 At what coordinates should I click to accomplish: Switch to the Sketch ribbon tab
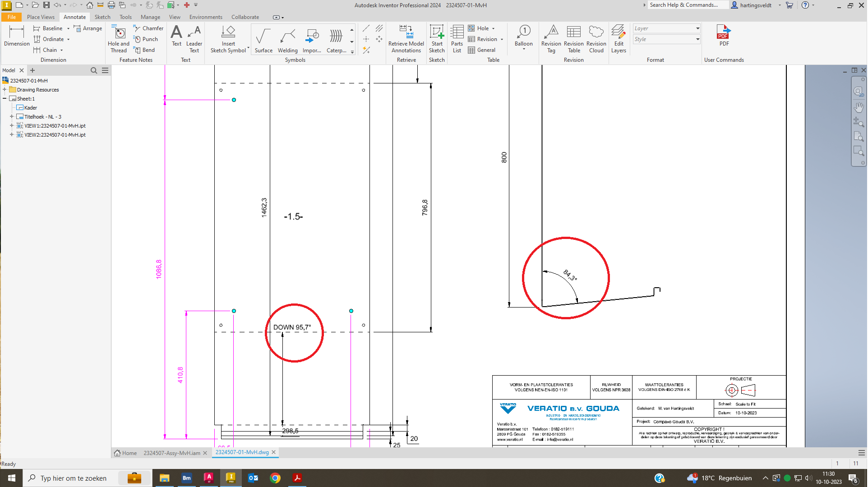pos(102,17)
